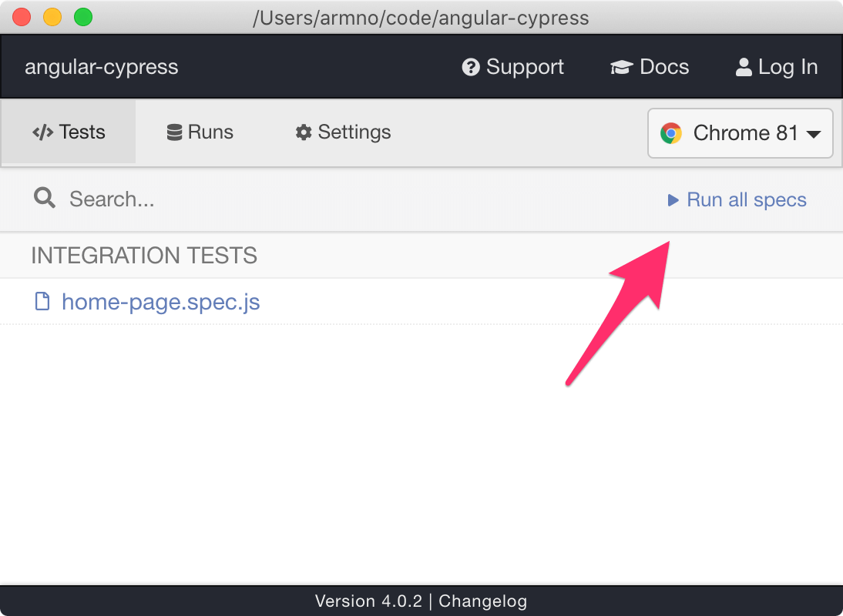
Task: Open the Chrome 81 browser dropdown arrow
Action: 814,134
